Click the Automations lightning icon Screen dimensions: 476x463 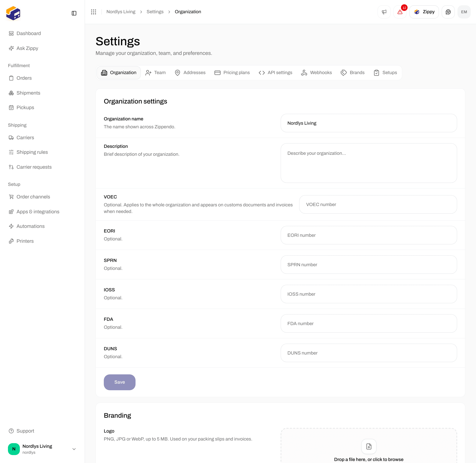(x=11, y=226)
